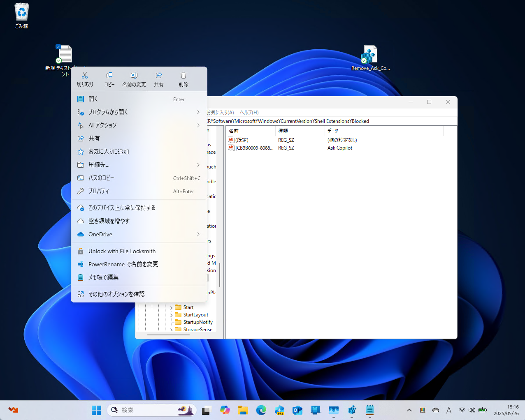
Task: Open File Explorer from the taskbar
Action: pyautogui.click(x=243, y=410)
